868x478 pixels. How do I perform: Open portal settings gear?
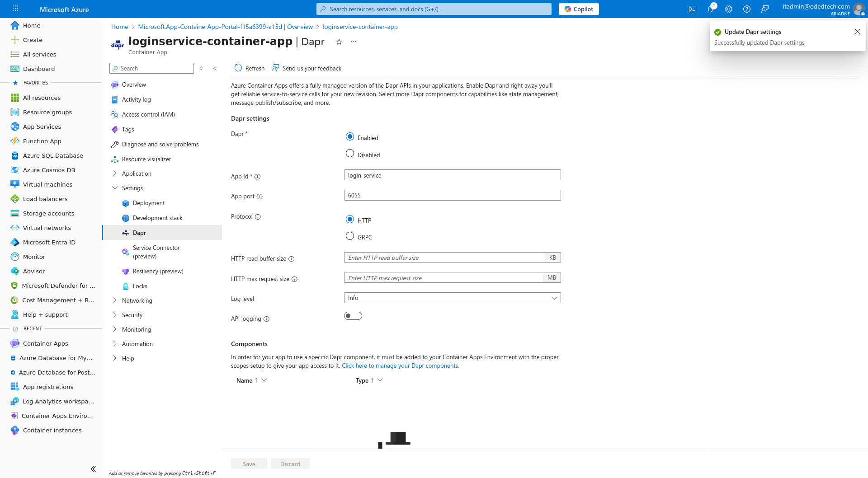[729, 9]
